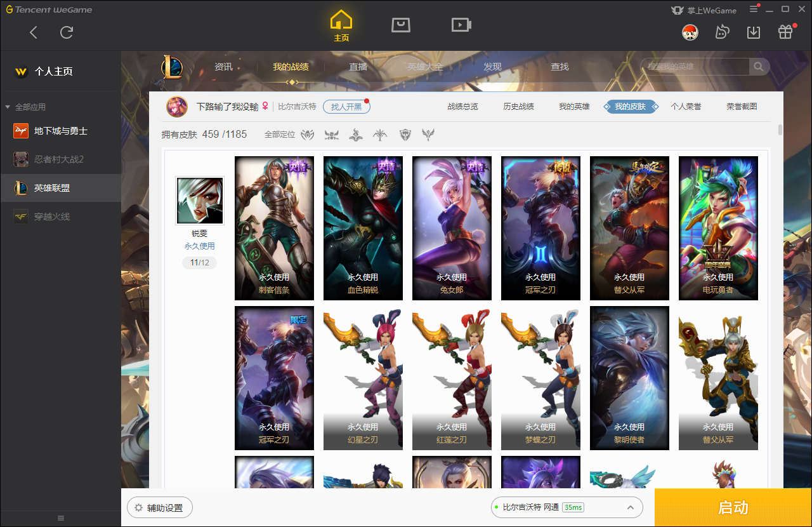
Task: Open the store bag icon in top bar
Action: tap(400, 25)
